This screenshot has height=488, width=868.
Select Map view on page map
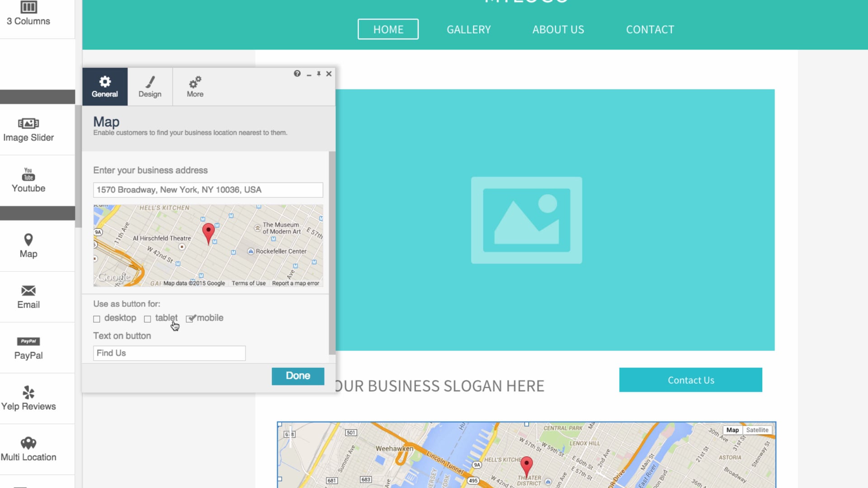pyautogui.click(x=732, y=430)
